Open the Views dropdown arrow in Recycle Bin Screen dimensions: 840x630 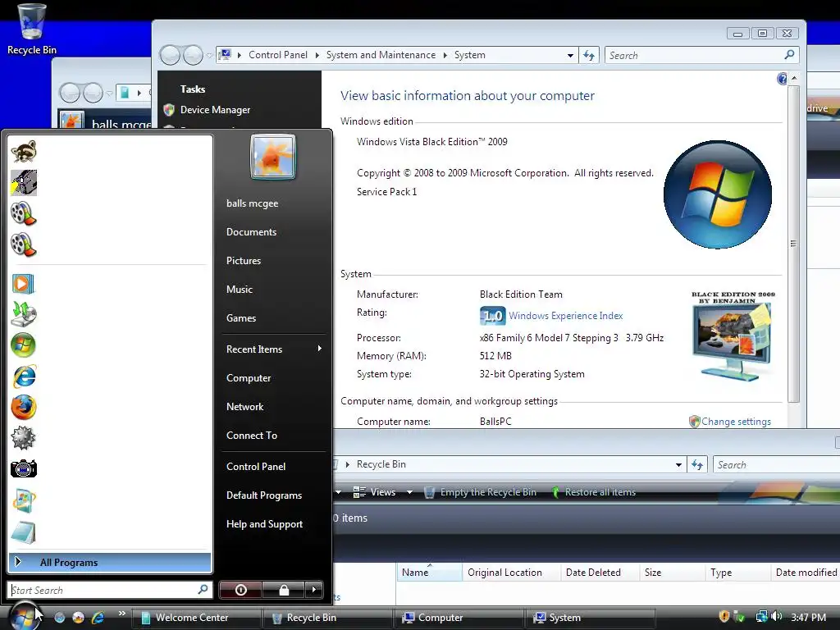pyautogui.click(x=409, y=492)
